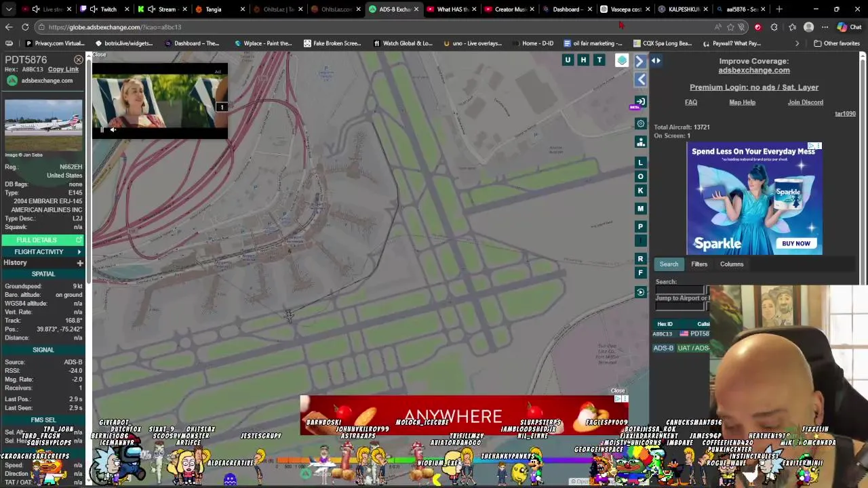
Task: Open the Chat button in toolbar
Action: point(849,27)
